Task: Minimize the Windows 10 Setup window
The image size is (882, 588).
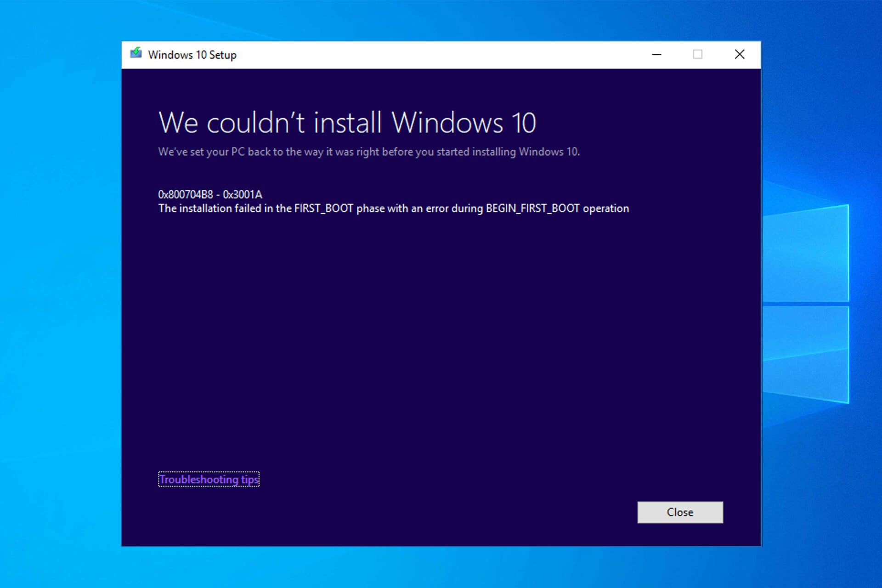Action: point(657,54)
